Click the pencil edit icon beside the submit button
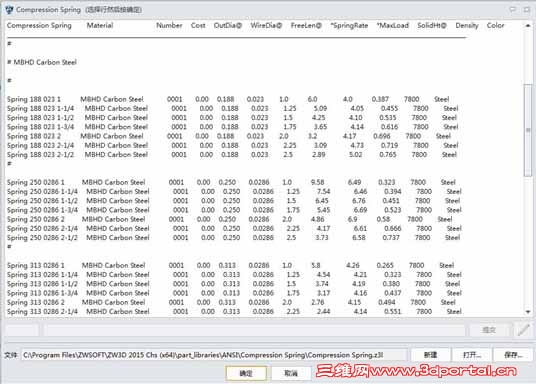Image resolution: width=536 pixels, height=384 pixels. click(x=523, y=330)
